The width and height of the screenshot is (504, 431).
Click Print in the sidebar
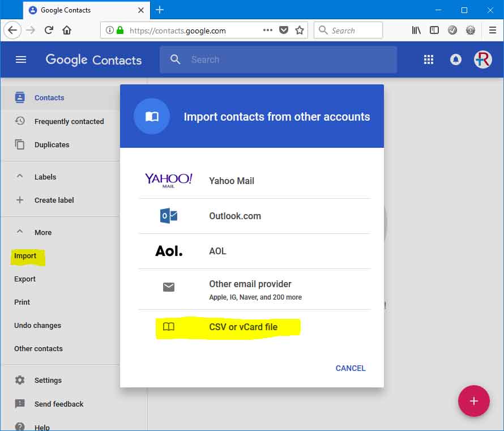click(x=22, y=302)
